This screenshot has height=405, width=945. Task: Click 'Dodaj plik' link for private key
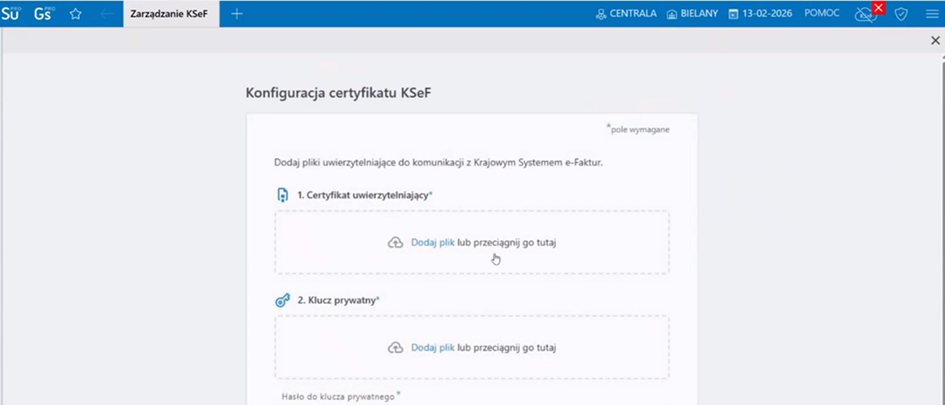[432, 347]
